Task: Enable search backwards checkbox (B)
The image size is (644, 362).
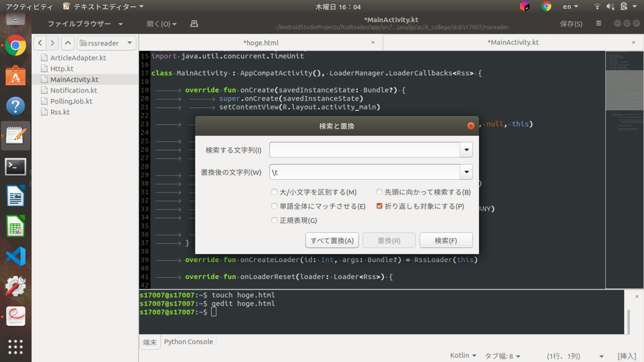Action: click(x=379, y=192)
